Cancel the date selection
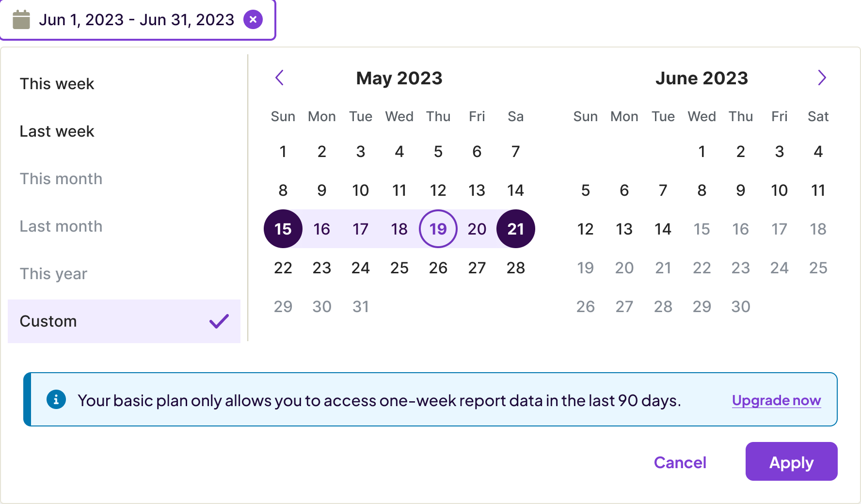 (680, 462)
